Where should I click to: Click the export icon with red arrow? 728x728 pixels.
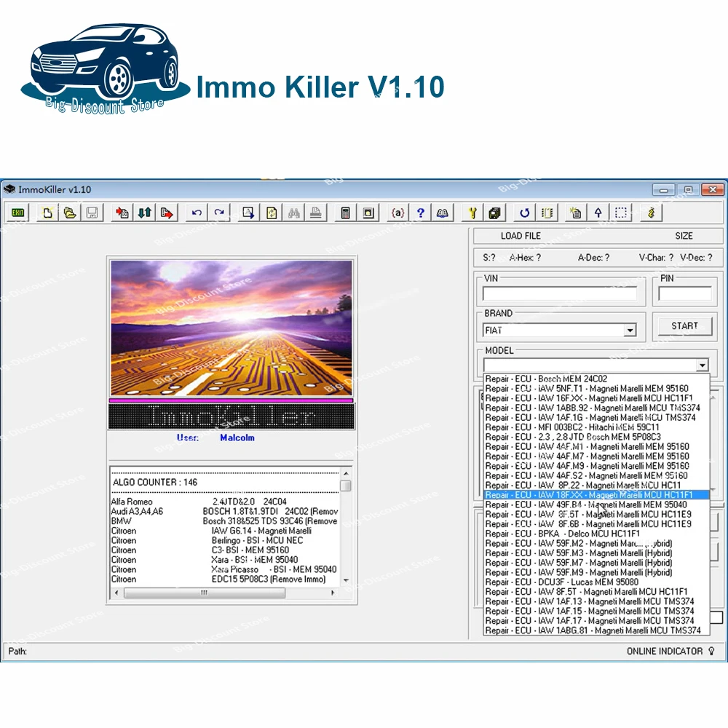pyautogui.click(x=167, y=213)
